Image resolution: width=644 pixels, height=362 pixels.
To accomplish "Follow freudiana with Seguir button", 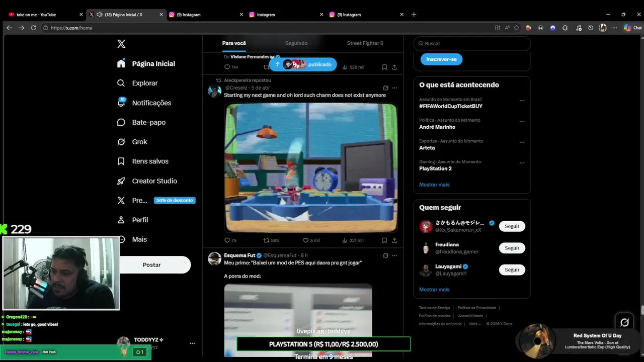I will pos(512,248).
